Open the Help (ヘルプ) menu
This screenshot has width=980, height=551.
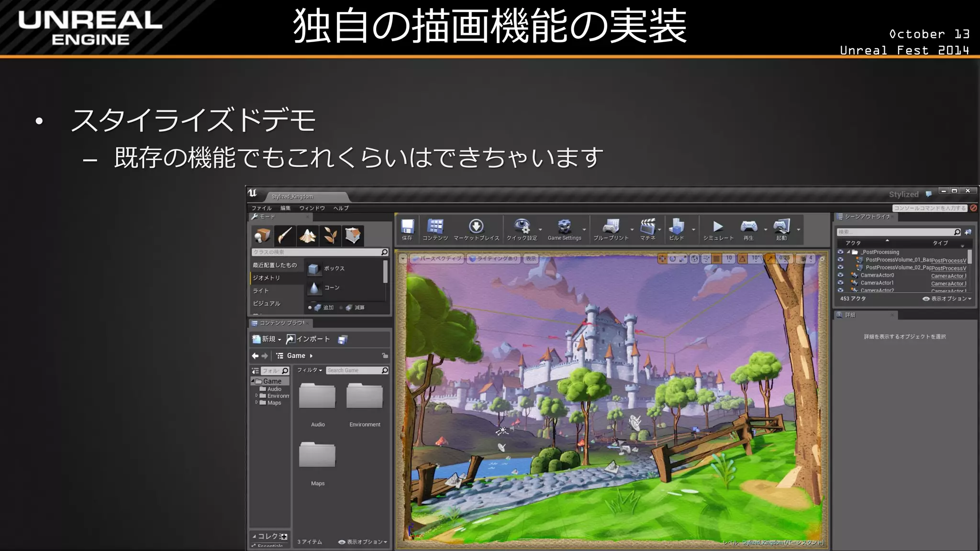click(x=341, y=208)
